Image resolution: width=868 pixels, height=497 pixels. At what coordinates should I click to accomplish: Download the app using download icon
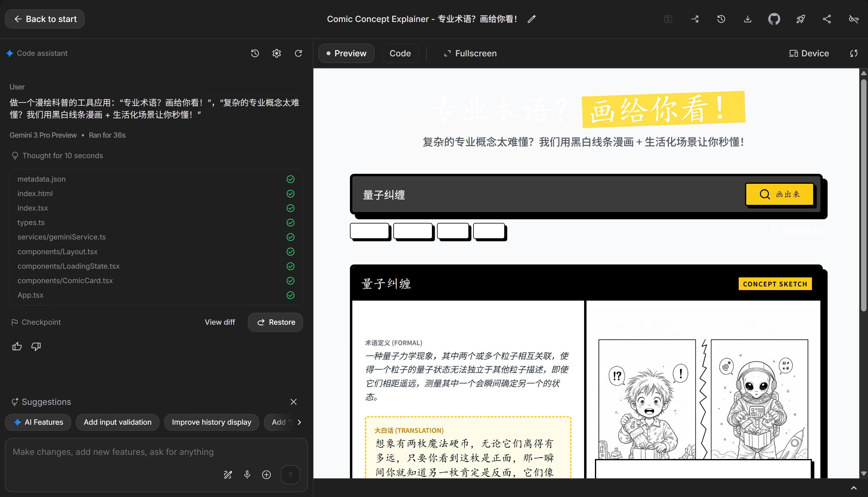click(747, 19)
